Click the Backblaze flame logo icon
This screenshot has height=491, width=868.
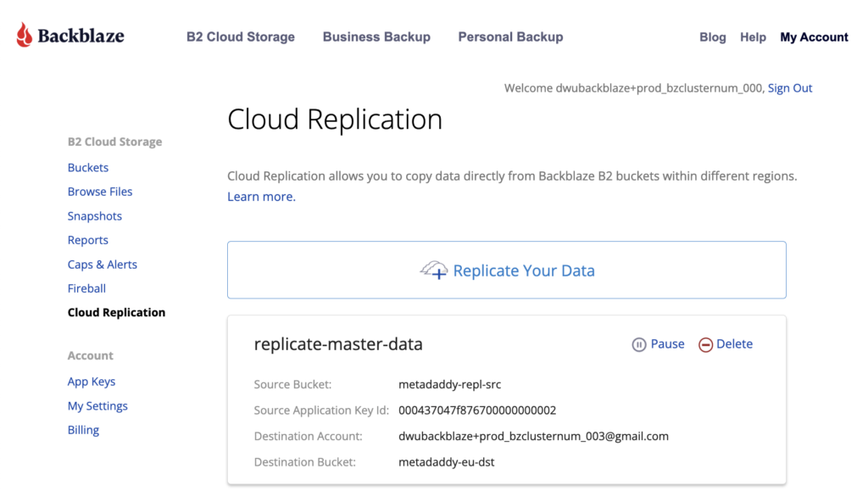[x=24, y=35]
